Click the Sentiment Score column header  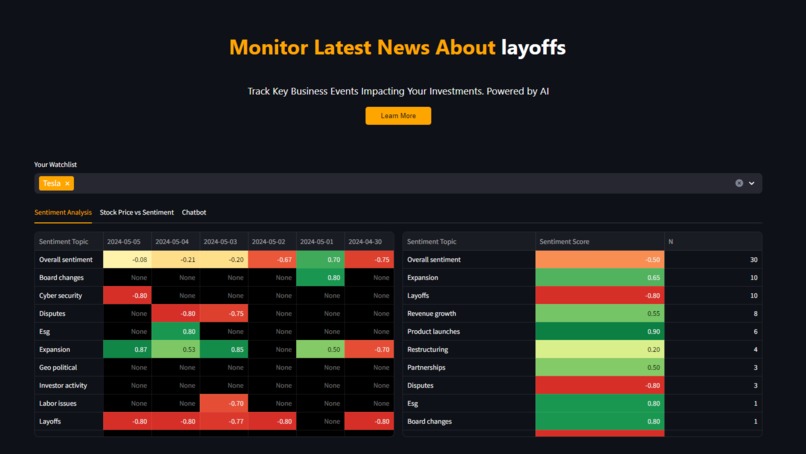tap(599, 242)
